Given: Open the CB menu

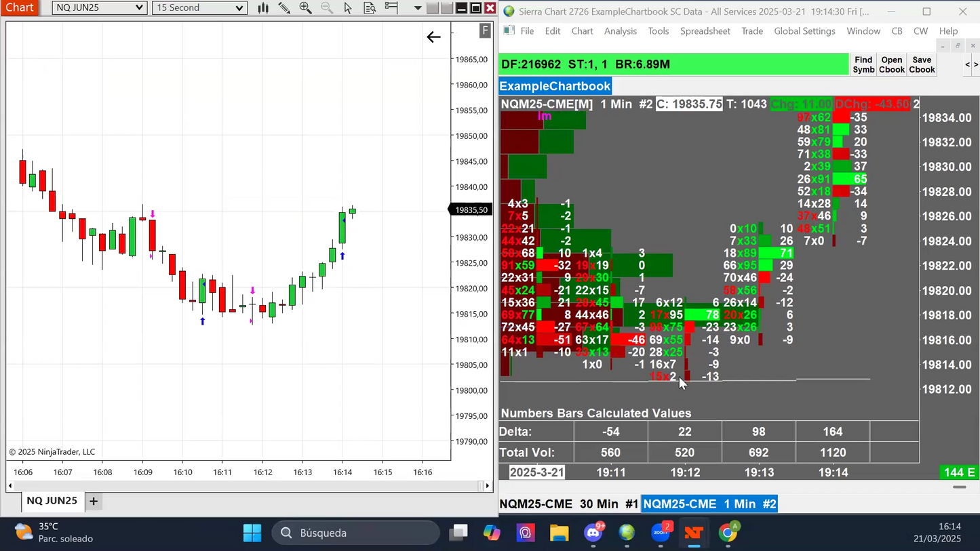Looking at the screenshot, I should coord(897,31).
